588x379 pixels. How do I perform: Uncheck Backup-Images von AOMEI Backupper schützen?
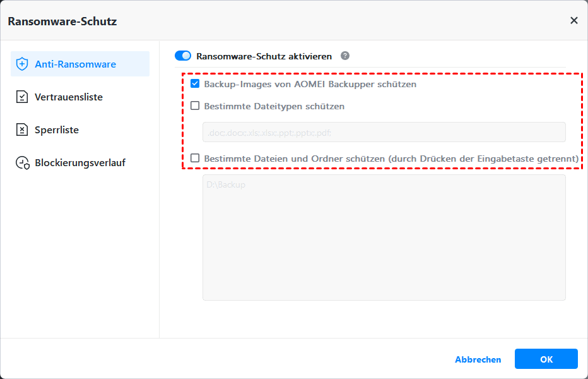click(x=195, y=84)
